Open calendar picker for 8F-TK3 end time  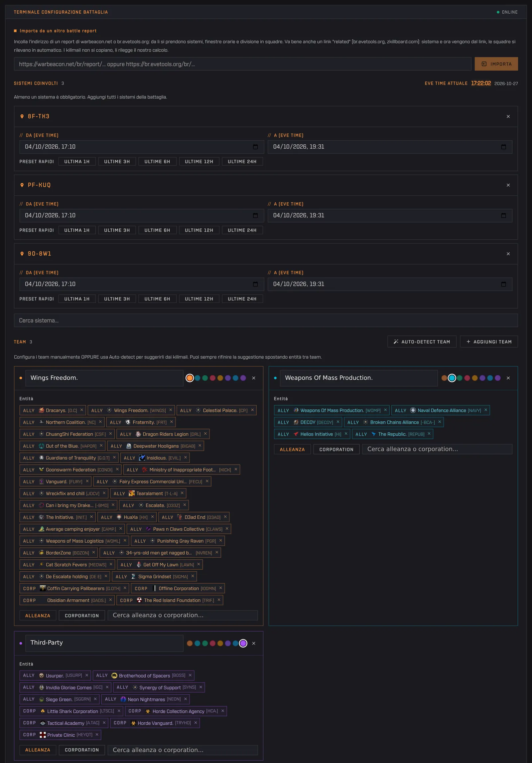[503, 147]
